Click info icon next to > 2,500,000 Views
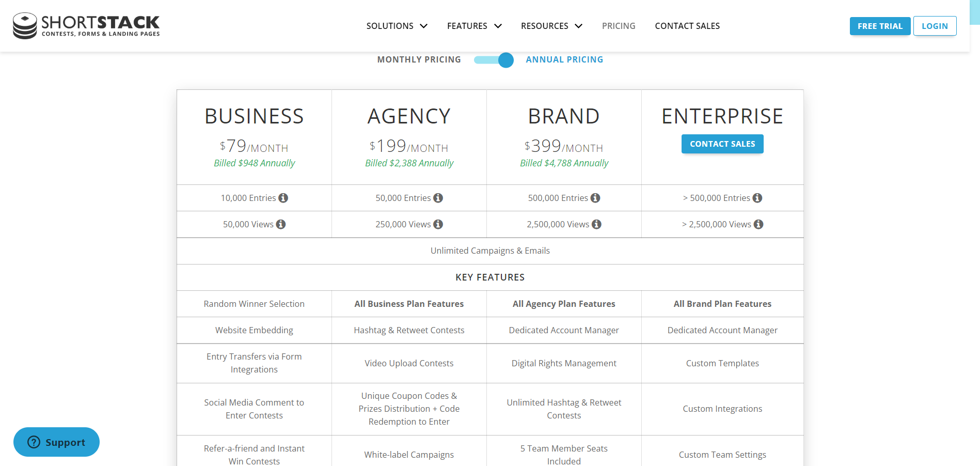 758,224
